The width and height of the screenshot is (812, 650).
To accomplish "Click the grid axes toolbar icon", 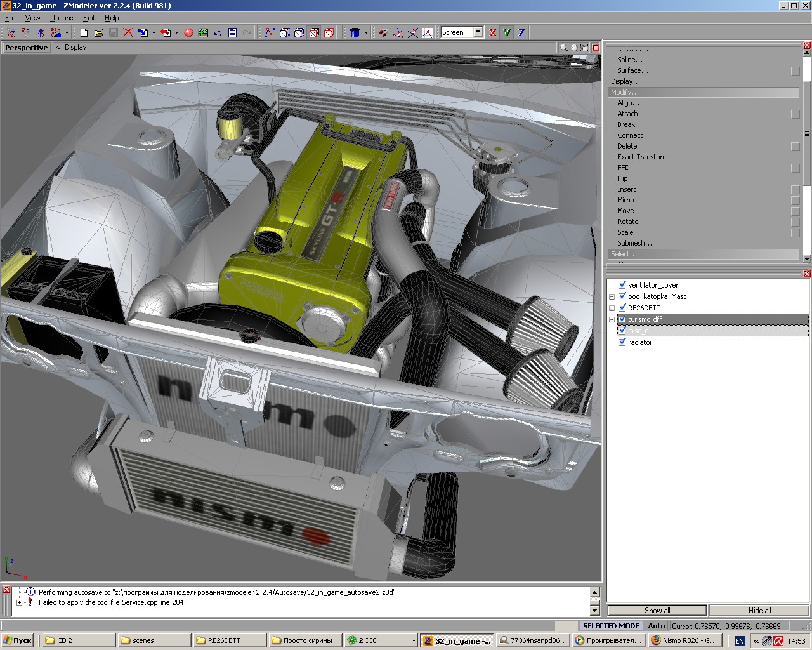I will point(428,32).
